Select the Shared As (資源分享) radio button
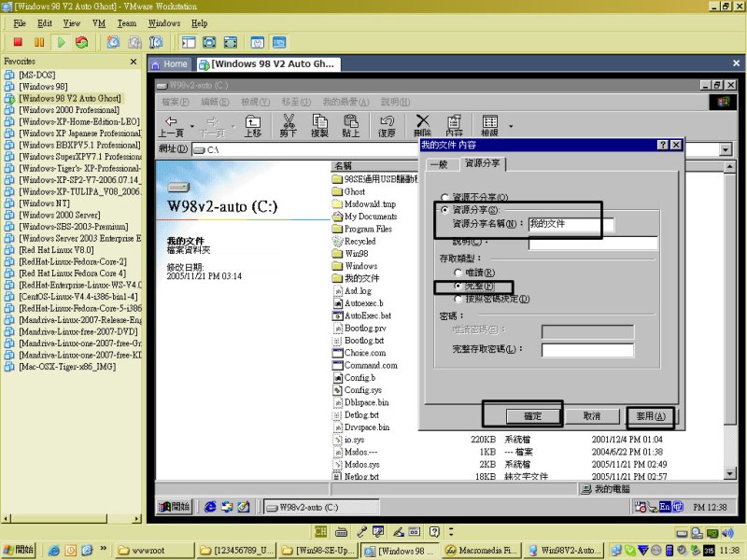 pos(445,209)
